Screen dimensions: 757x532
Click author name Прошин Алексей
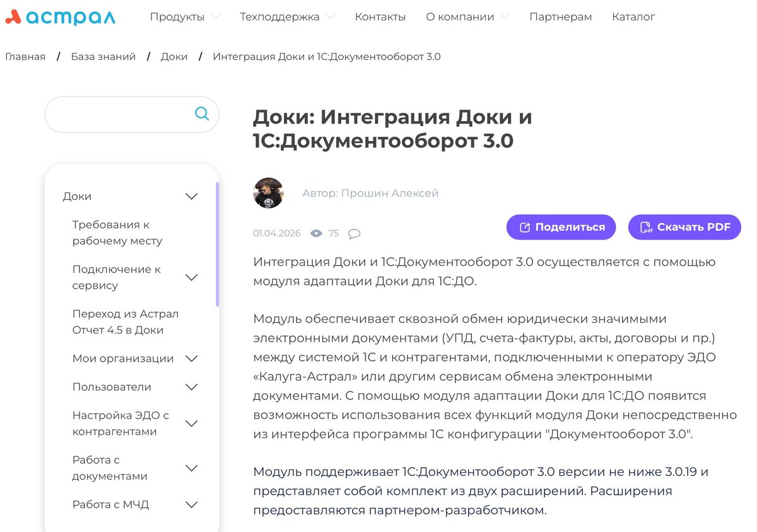[x=389, y=193]
